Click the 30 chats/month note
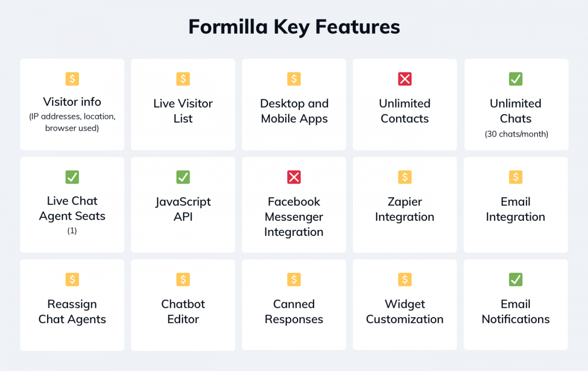This screenshot has height=371, width=588. coord(516,134)
